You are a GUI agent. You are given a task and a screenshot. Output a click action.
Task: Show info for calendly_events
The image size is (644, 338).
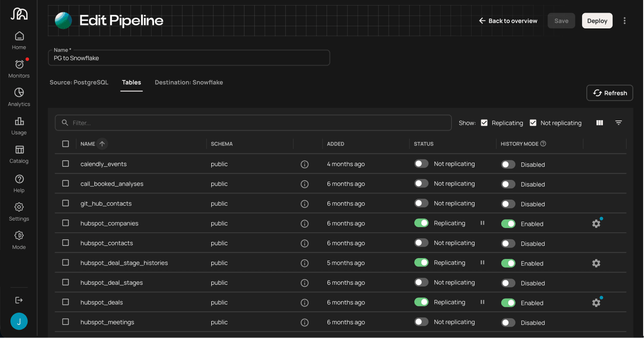[305, 164]
